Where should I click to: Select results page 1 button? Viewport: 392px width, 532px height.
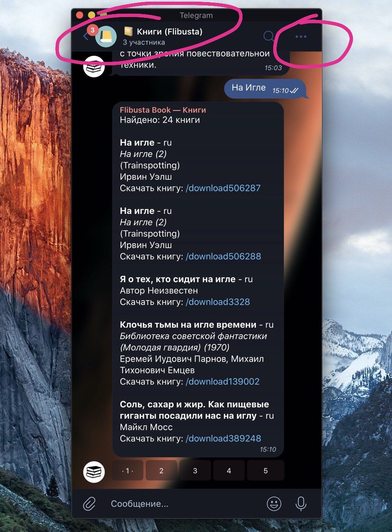point(127,470)
